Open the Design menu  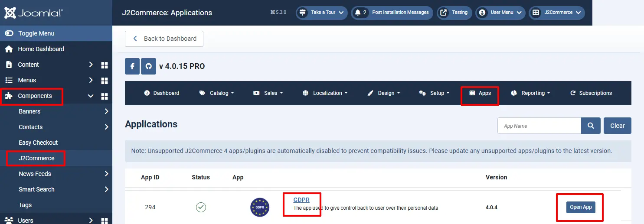(383, 93)
